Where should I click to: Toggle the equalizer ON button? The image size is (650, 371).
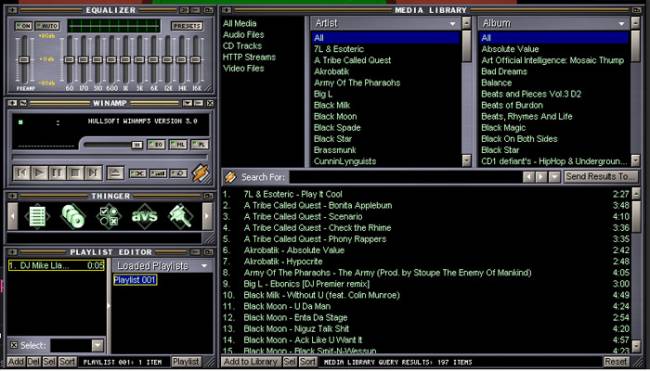(x=24, y=26)
